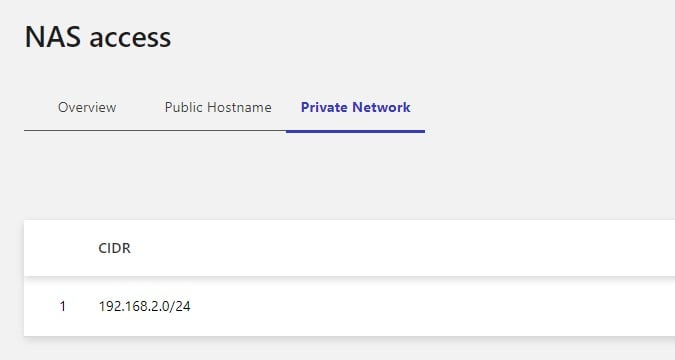Select the Private Network tab
The image size is (675, 360).
[356, 107]
